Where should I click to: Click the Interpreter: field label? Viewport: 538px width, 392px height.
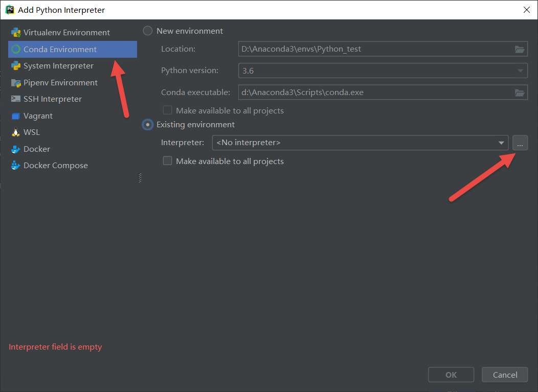click(183, 142)
